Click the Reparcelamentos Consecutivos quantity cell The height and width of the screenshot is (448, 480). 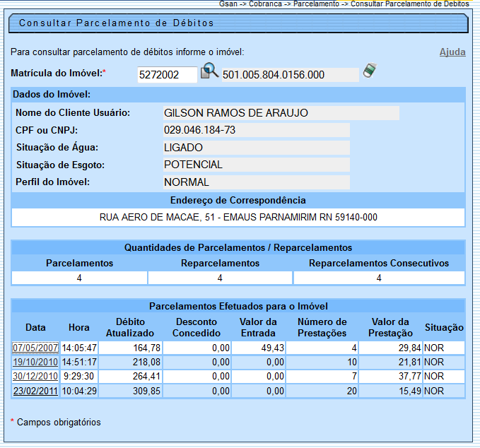tap(379, 278)
